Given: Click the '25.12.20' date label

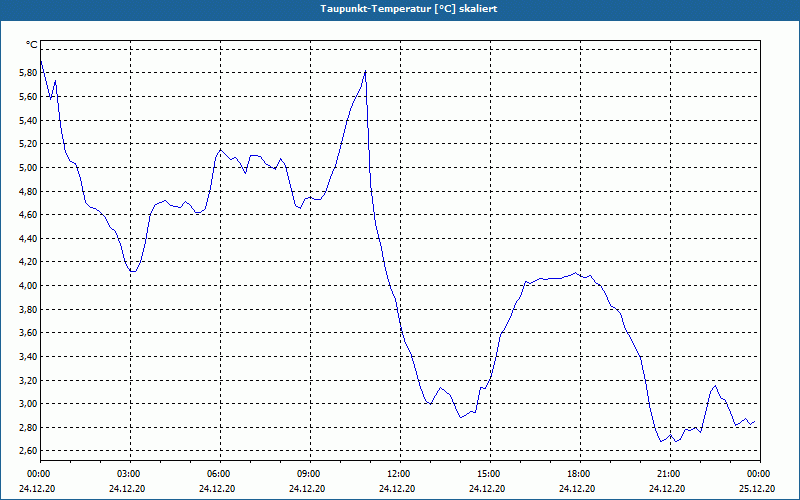Looking at the screenshot, I should click(x=757, y=489).
